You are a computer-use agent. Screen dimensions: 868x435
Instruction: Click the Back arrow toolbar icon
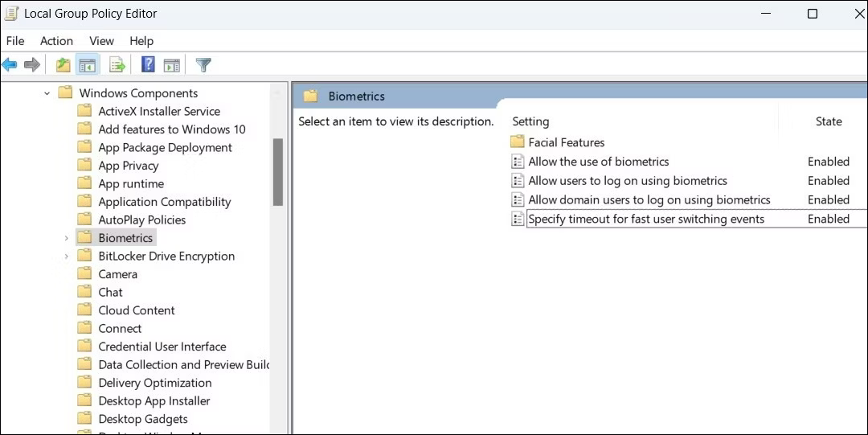10,65
